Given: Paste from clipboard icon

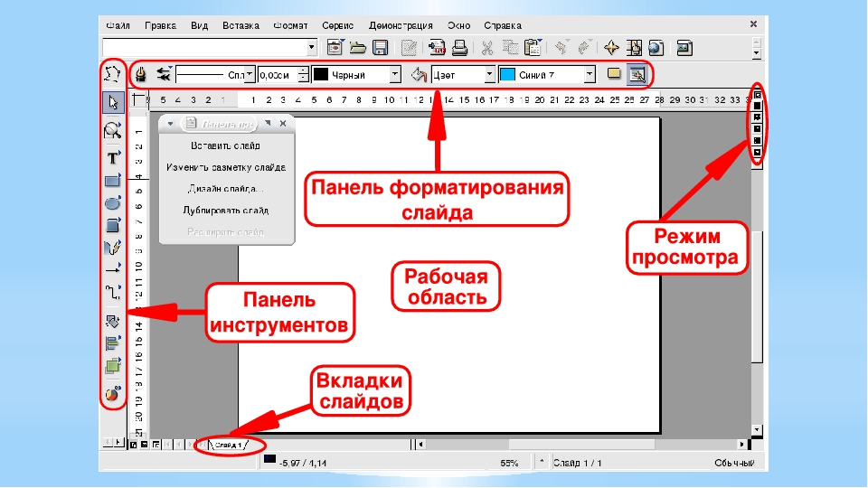Looking at the screenshot, I should pyautogui.click(x=533, y=48).
